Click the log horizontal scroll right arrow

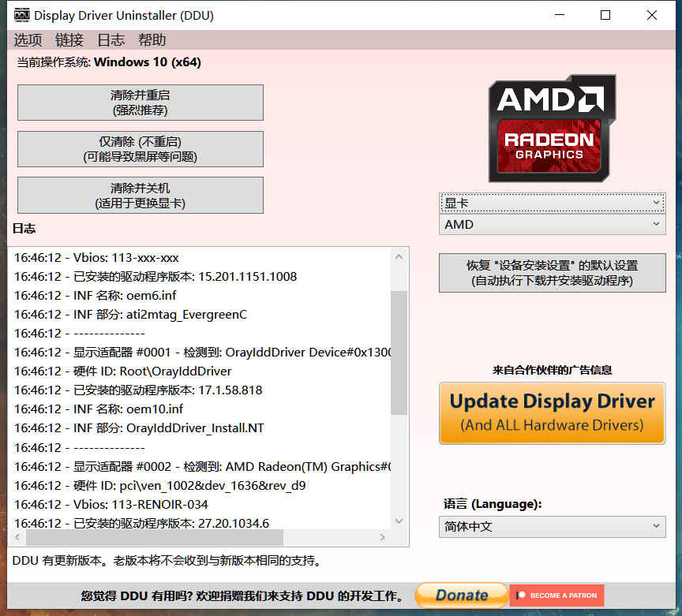(x=382, y=537)
